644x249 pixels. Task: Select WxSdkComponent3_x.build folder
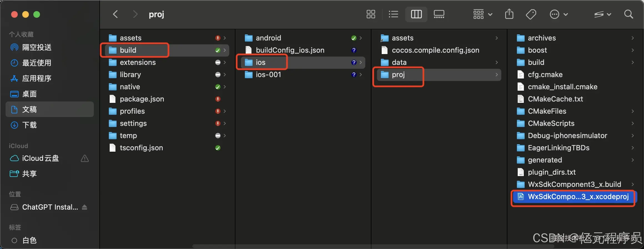coord(575,184)
